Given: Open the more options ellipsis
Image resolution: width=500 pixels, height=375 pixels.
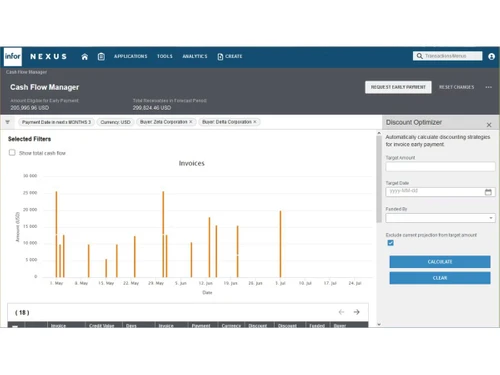Looking at the screenshot, I should pos(488,87).
